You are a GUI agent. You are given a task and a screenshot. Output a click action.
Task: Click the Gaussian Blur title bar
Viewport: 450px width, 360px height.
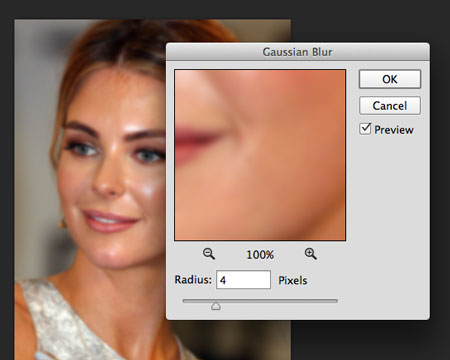click(x=298, y=52)
